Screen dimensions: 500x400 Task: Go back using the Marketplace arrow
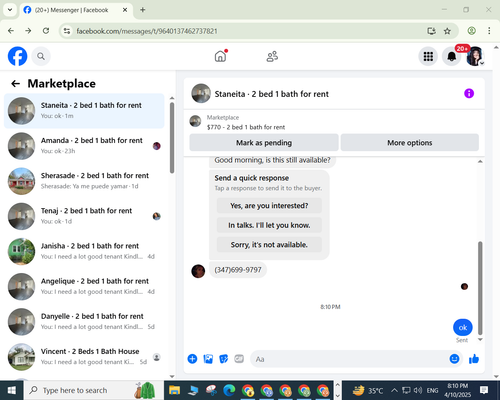tap(16, 83)
